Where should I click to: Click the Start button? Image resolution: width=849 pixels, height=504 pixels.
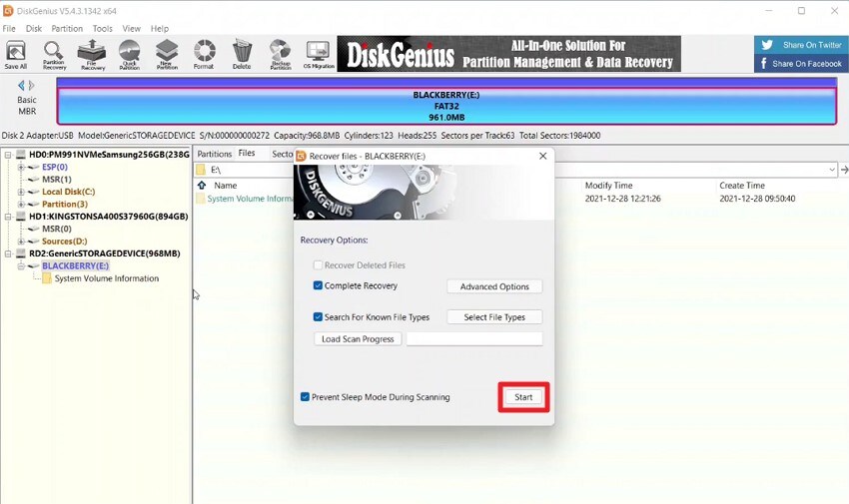523,397
